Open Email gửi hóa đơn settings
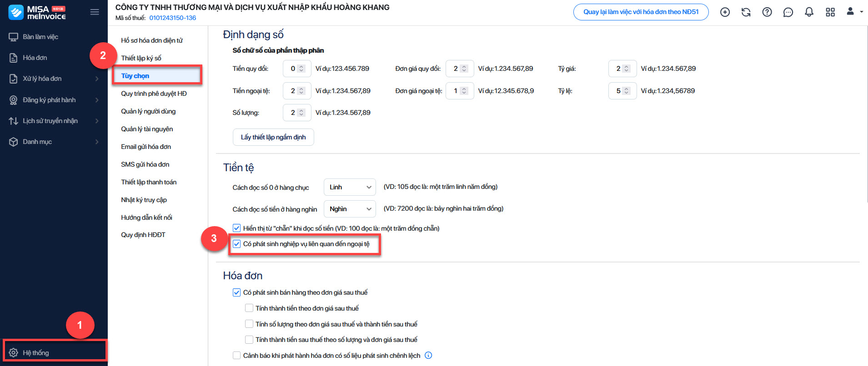This screenshot has height=366, width=868. 146,147
